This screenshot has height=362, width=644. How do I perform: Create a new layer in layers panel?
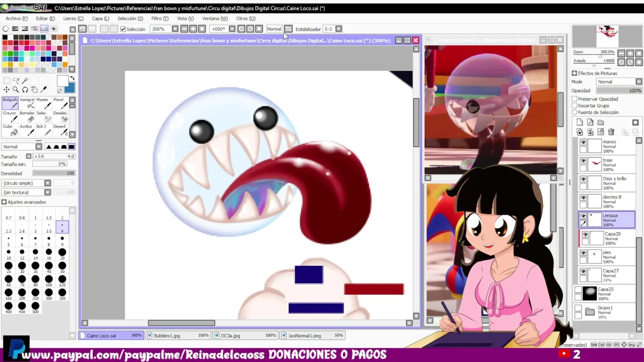click(580, 122)
